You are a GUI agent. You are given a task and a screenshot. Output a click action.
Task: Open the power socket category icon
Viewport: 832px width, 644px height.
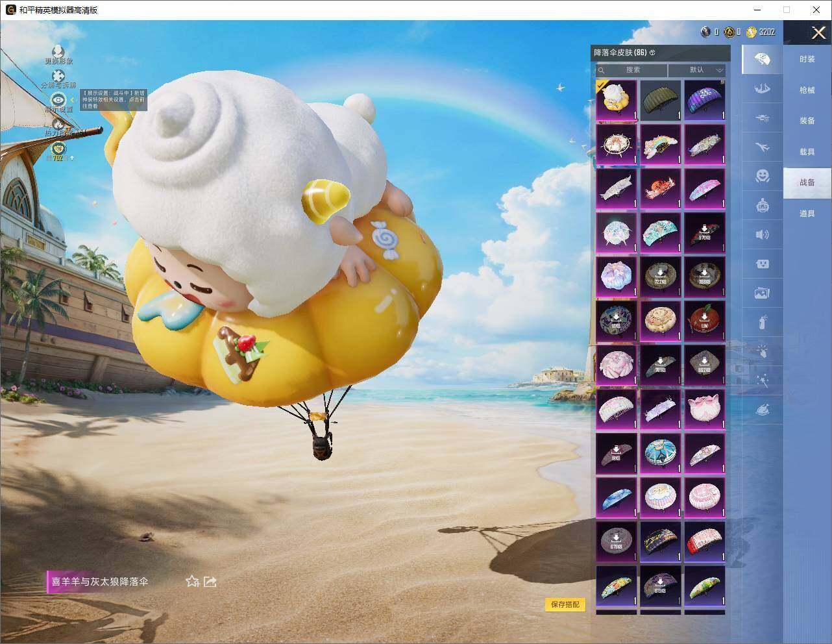pyautogui.click(x=763, y=264)
